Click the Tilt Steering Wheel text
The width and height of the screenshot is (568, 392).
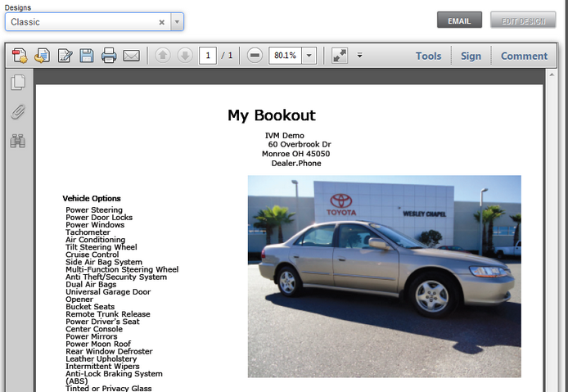pos(101,247)
